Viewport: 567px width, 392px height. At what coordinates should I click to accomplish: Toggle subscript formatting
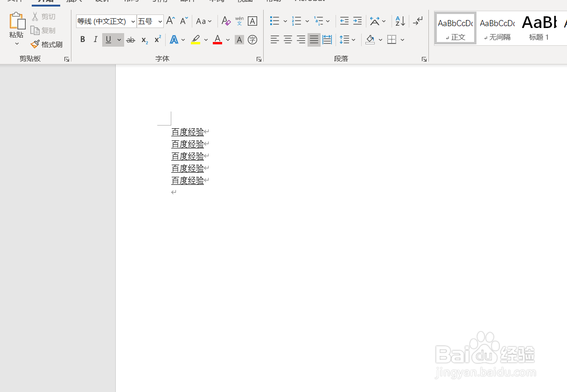[145, 40]
